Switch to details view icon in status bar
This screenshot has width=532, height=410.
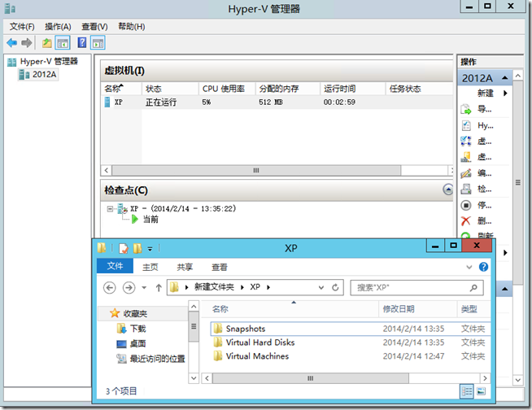(467, 391)
